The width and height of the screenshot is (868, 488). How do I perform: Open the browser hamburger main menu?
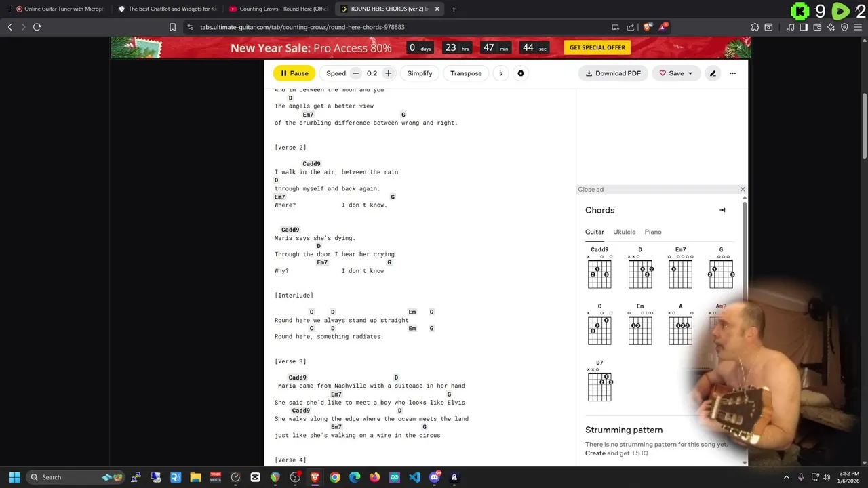tap(859, 27)
